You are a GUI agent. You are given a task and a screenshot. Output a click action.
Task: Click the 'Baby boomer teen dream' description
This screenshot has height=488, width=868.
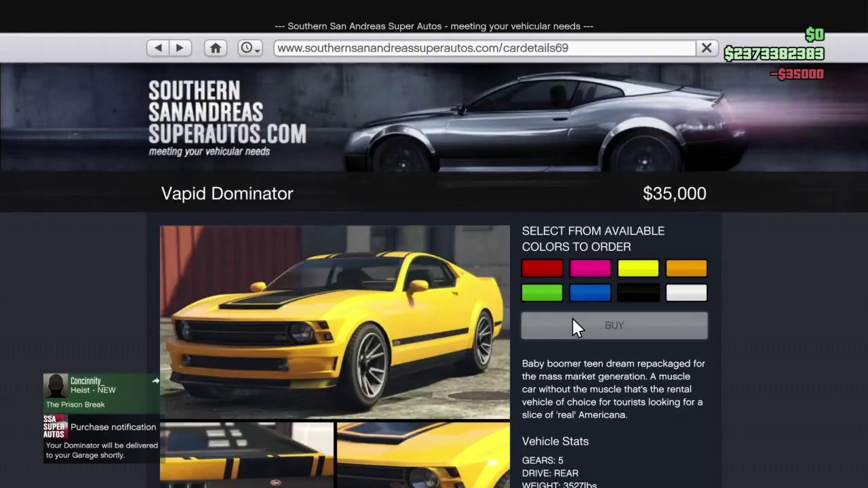click(614, 389)
